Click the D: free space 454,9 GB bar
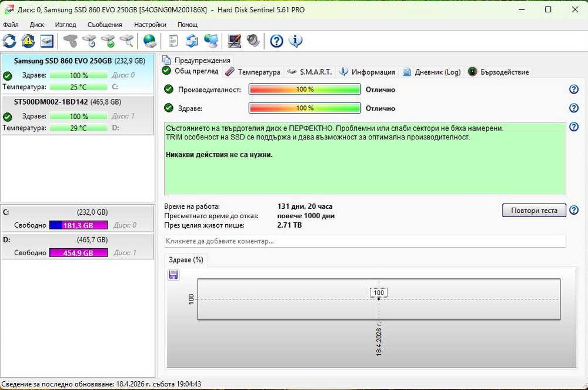Viewport: 588px width, 390px height. [78, 253]
